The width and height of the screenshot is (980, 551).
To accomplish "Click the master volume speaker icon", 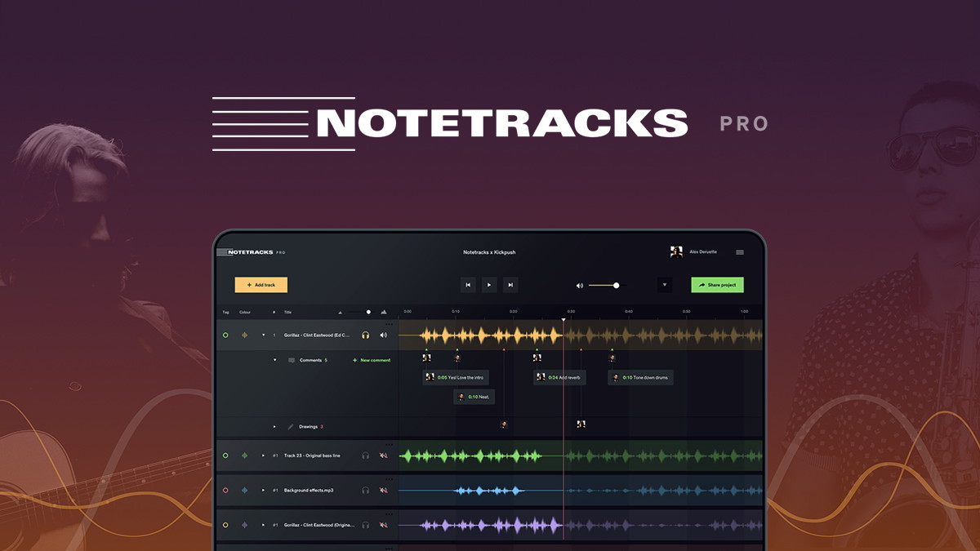I will (580, 286).
